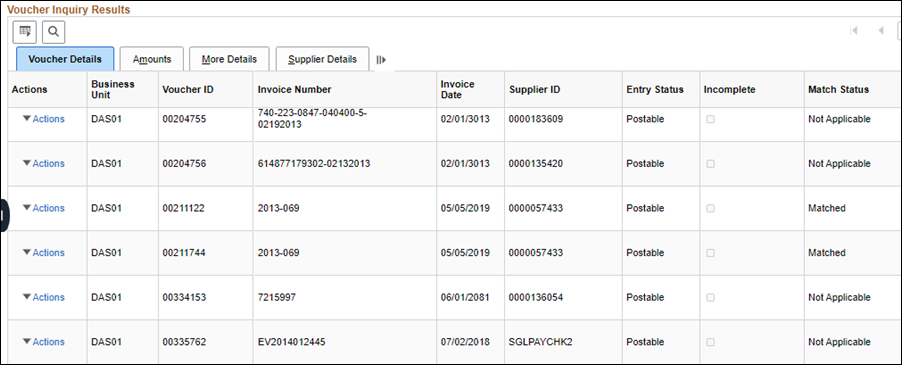
Task: Expand Actions dropdown arrow for voucher 00334153
Action: [x=26, y=297]
